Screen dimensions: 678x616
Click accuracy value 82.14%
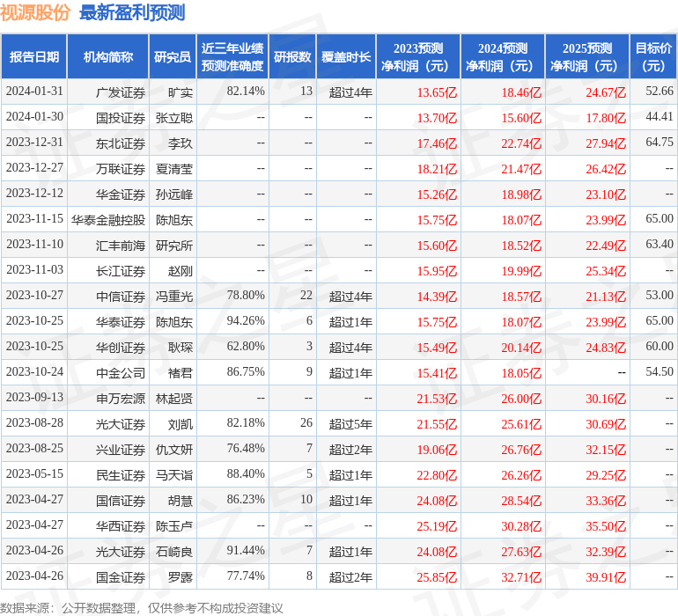coord(246,92)
